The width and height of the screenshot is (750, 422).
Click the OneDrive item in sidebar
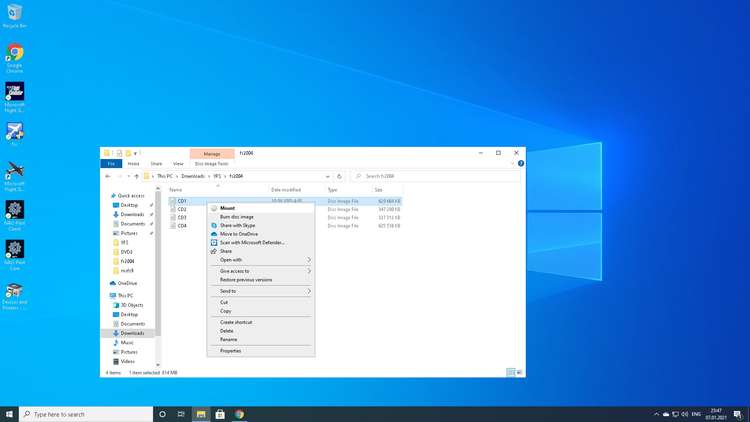tap(127, 283)
